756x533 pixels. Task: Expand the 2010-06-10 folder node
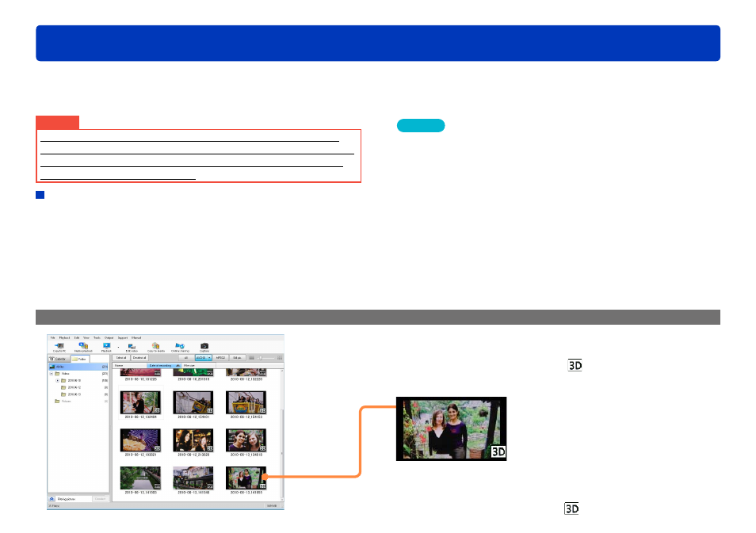tap(57, 381)
